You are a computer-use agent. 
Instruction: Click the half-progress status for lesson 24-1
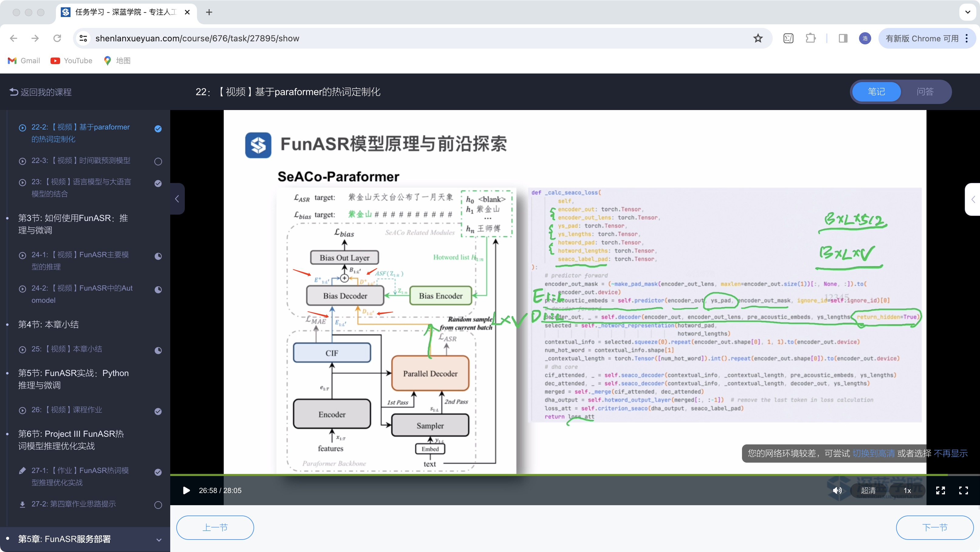point(158,257)
